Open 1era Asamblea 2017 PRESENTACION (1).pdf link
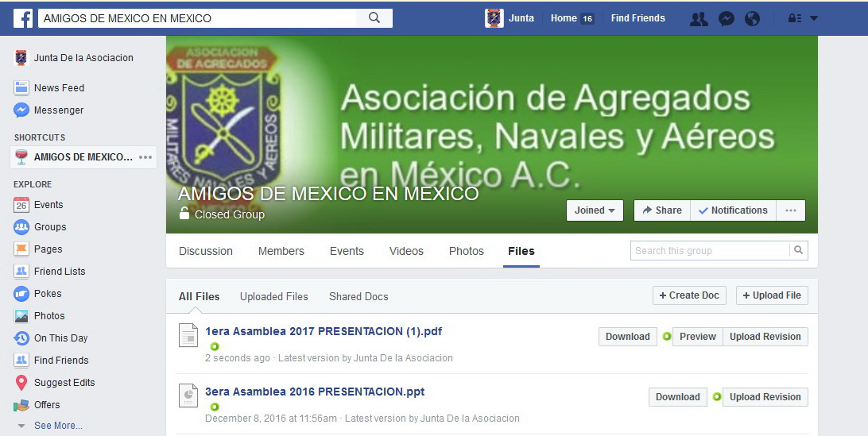 pos(324,331)
